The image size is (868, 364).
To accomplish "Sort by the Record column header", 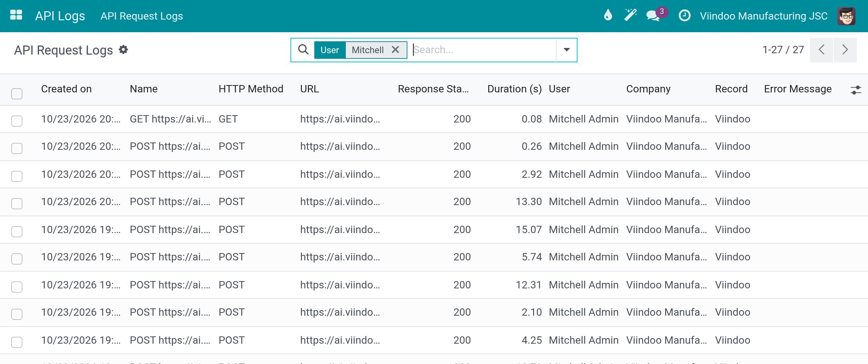I will (x=731, y=89).
